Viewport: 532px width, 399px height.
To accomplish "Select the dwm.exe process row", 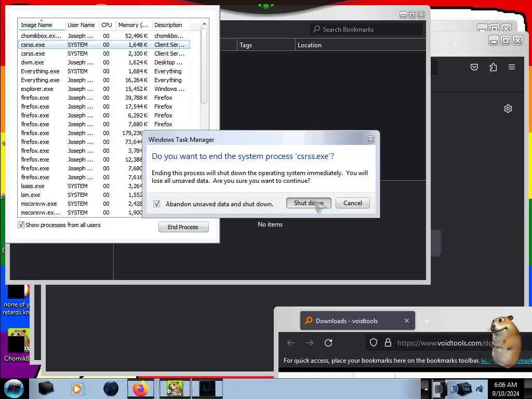I will coord(104,62).
